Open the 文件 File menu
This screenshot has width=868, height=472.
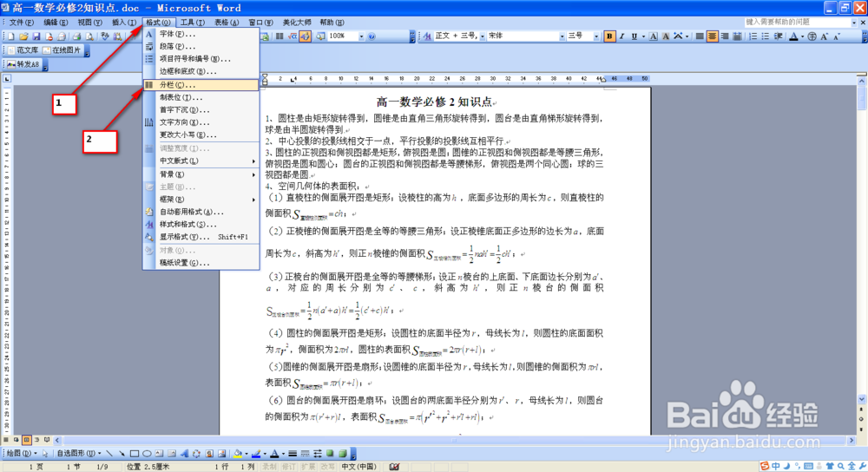click(x=22, y=23)
